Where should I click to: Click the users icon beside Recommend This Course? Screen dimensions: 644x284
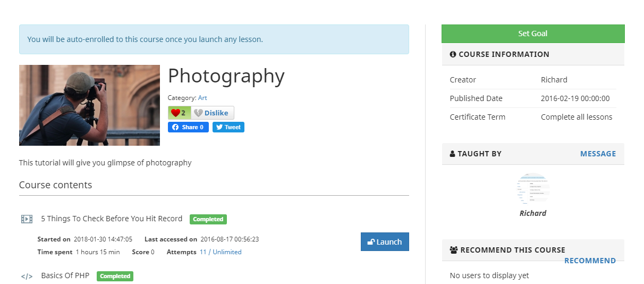454,250
